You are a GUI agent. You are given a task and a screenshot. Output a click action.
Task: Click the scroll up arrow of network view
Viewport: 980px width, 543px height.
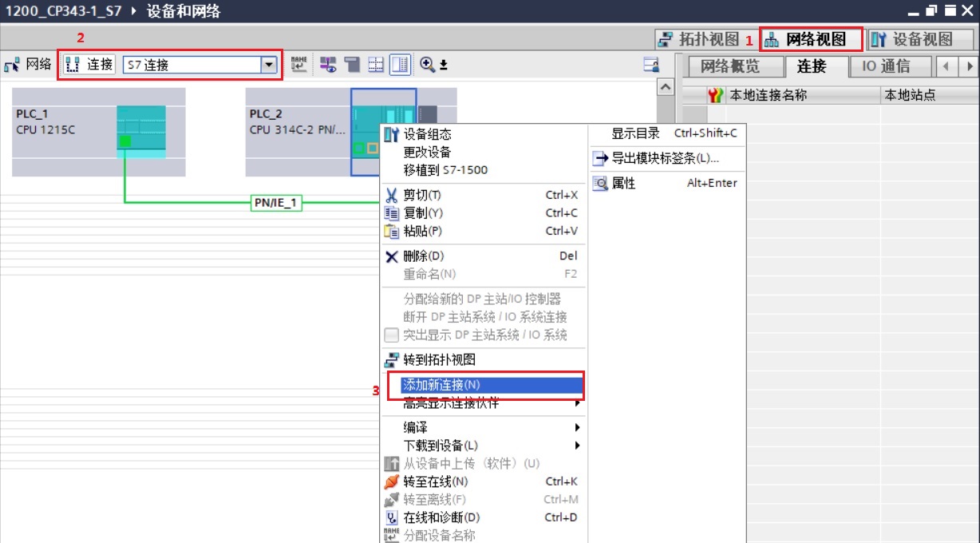tap(666, 85)
